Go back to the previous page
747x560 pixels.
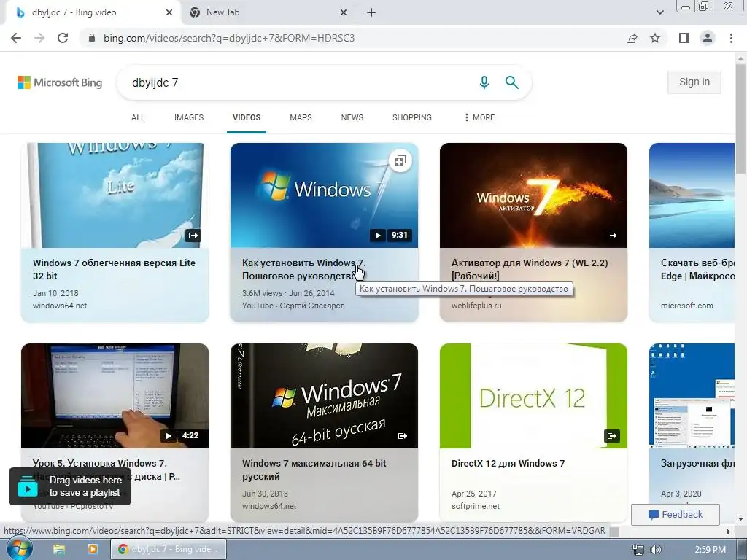pyautogui.click(x=16, y=38)
